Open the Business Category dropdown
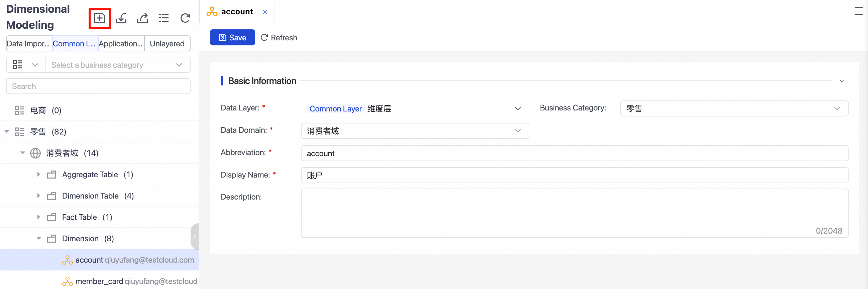The image size is (868, 289). [x=734, y=109]
